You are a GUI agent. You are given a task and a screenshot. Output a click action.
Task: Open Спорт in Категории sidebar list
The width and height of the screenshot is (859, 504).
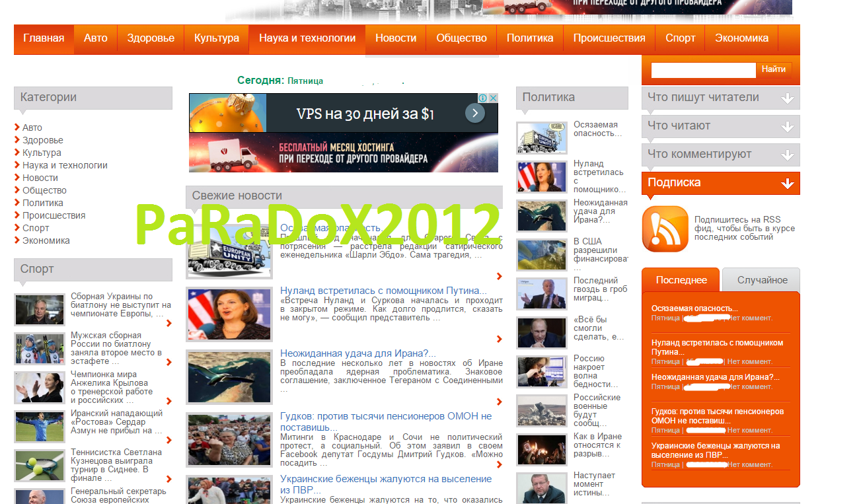point(36,228)
